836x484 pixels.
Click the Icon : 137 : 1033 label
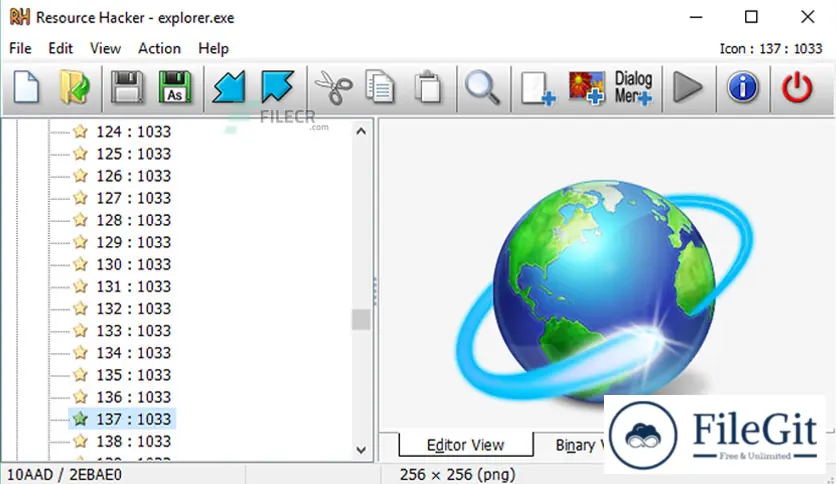click(x=771, y=49)
